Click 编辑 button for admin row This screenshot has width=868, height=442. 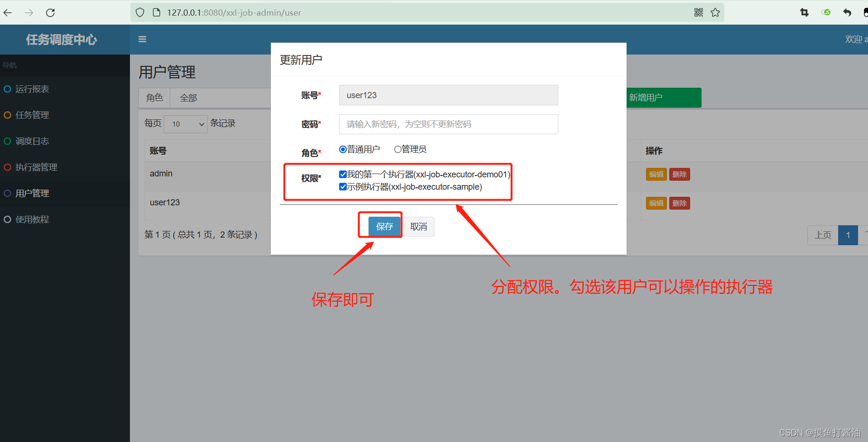click(656, 174)
